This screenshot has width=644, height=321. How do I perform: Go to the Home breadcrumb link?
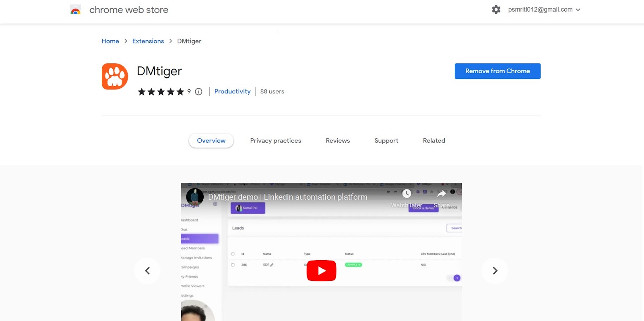(110, 41)
